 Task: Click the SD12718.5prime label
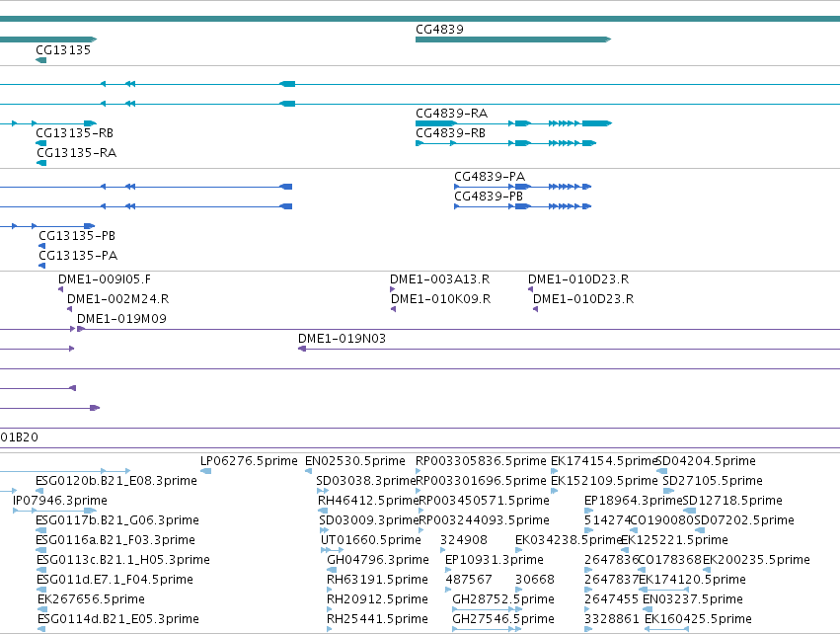point(732,501)
